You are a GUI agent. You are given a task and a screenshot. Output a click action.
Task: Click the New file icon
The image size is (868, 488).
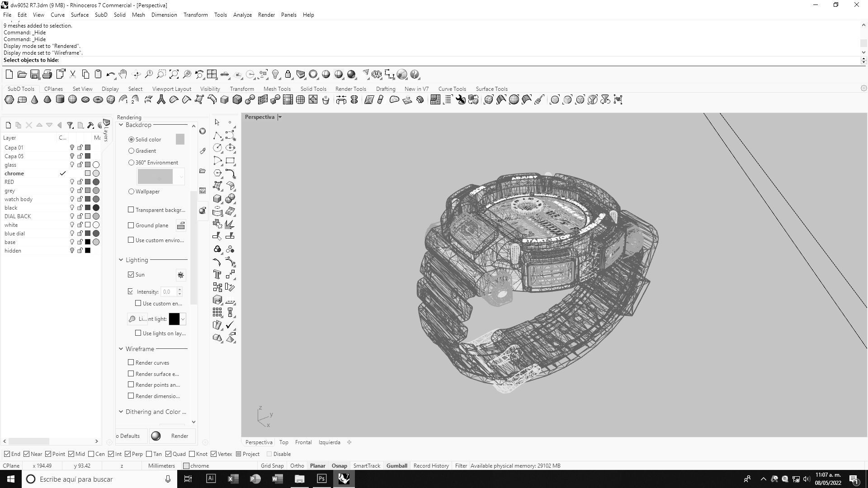[x=9, y=75]
